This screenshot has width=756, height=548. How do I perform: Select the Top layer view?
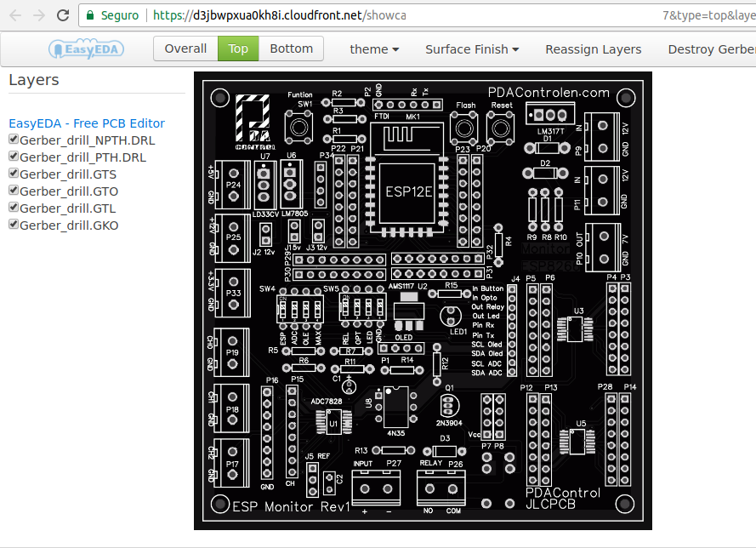click(238, 49)
